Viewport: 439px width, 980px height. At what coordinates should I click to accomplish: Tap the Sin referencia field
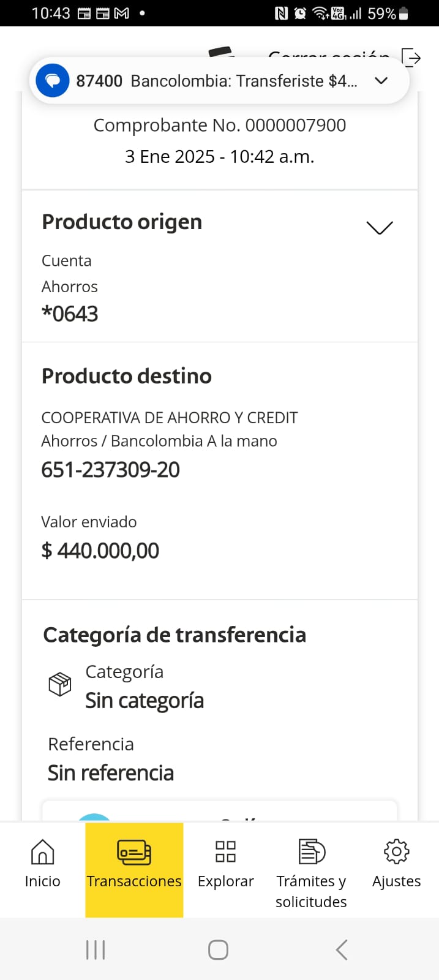coord(111,773)
